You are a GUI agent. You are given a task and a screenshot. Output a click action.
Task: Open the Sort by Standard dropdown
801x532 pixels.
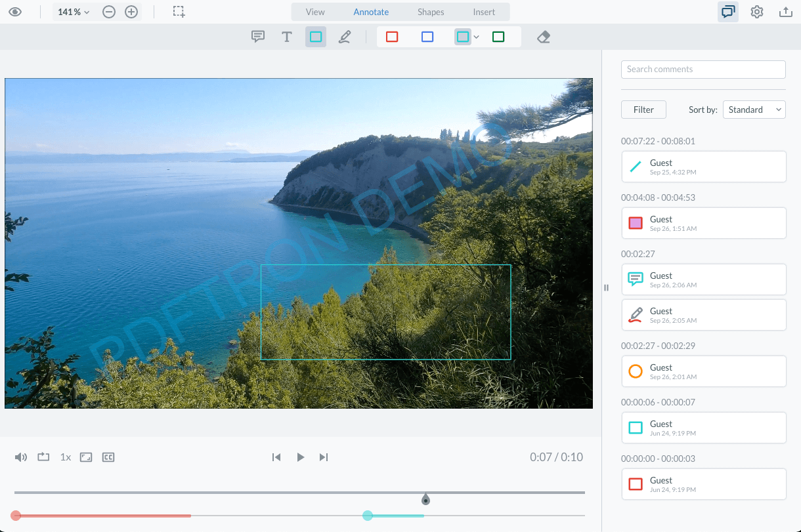tap(754, 110)
